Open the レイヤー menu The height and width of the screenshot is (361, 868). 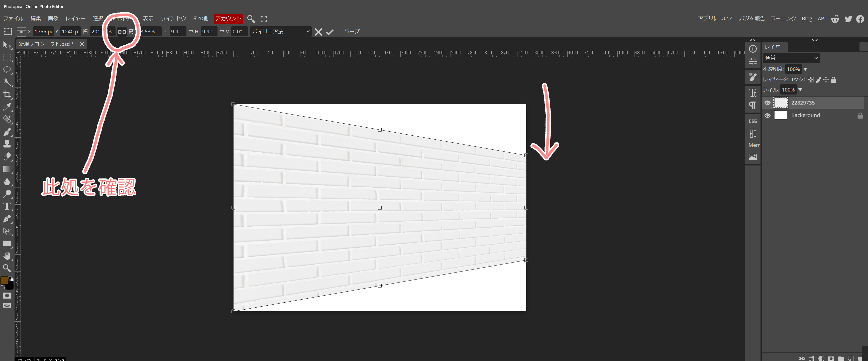coord(75,19)
